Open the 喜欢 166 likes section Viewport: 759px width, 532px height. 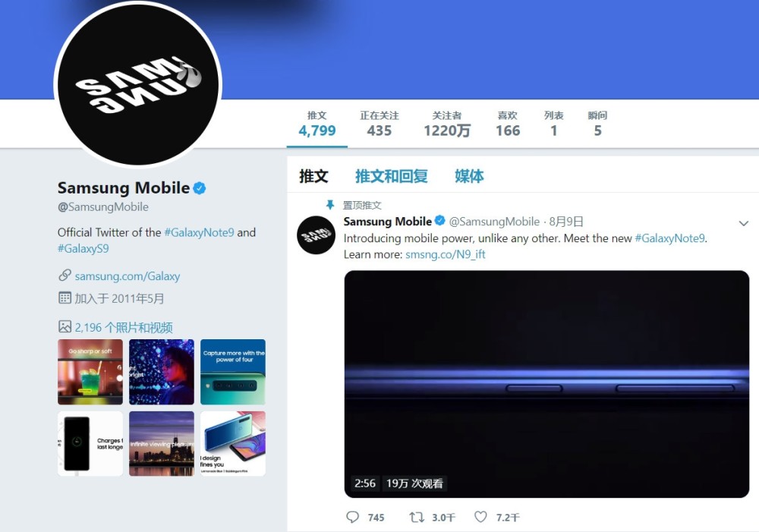508,124
